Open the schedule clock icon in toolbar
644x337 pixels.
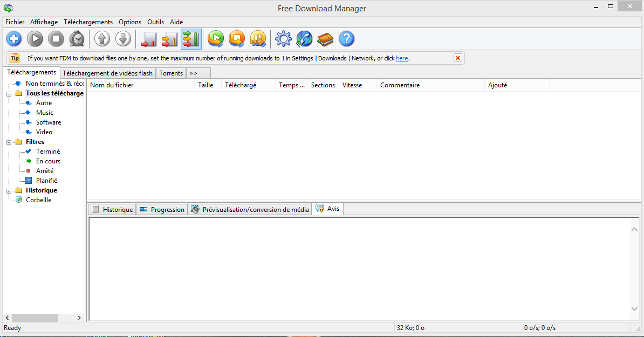(x=77, y=39)
